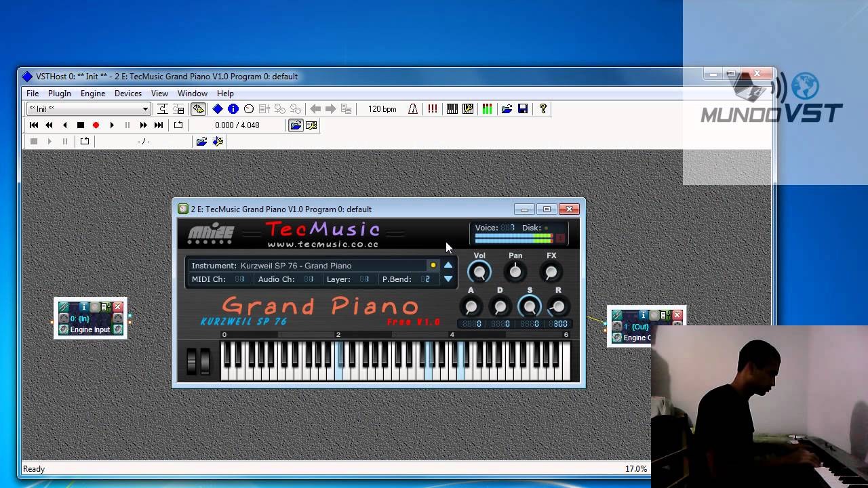Viewport: 868px width, 488px height.
Task: Adjust the Vol knob
Action: (479, 272)
